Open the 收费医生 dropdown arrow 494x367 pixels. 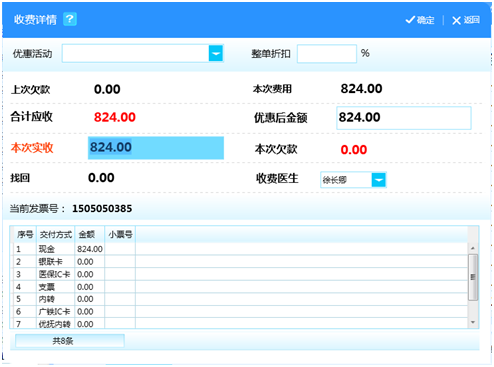tap(378, 180)
